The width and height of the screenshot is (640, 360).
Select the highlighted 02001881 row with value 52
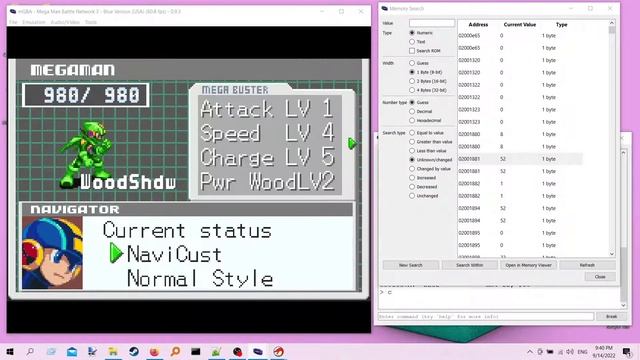coord(520,159)
